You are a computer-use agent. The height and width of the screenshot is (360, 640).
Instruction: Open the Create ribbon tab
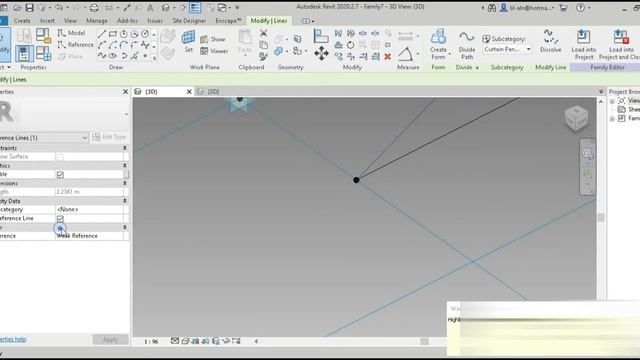pos(22,20)
